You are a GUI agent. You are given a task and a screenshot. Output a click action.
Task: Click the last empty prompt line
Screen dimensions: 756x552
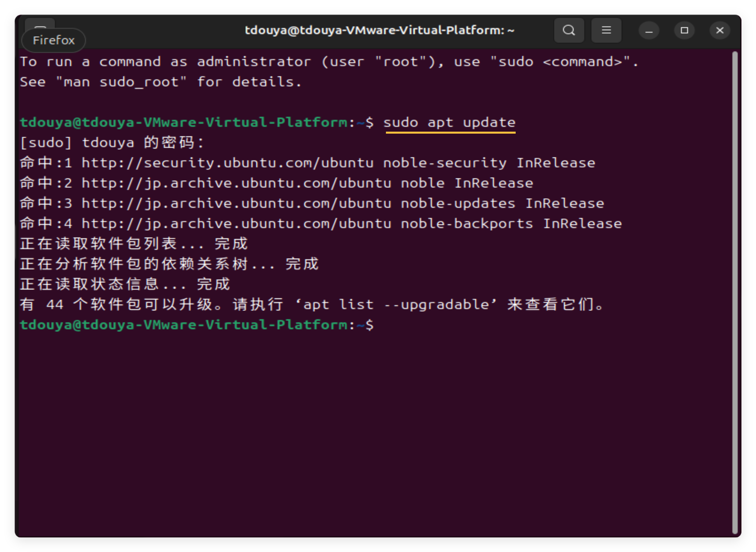point(197,325)
